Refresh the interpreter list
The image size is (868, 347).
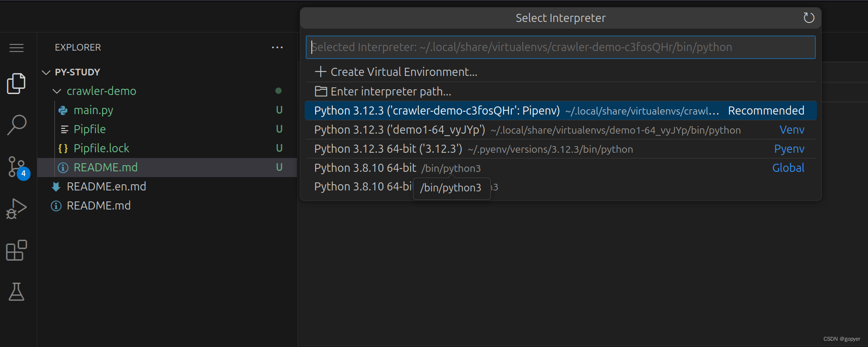808,18
